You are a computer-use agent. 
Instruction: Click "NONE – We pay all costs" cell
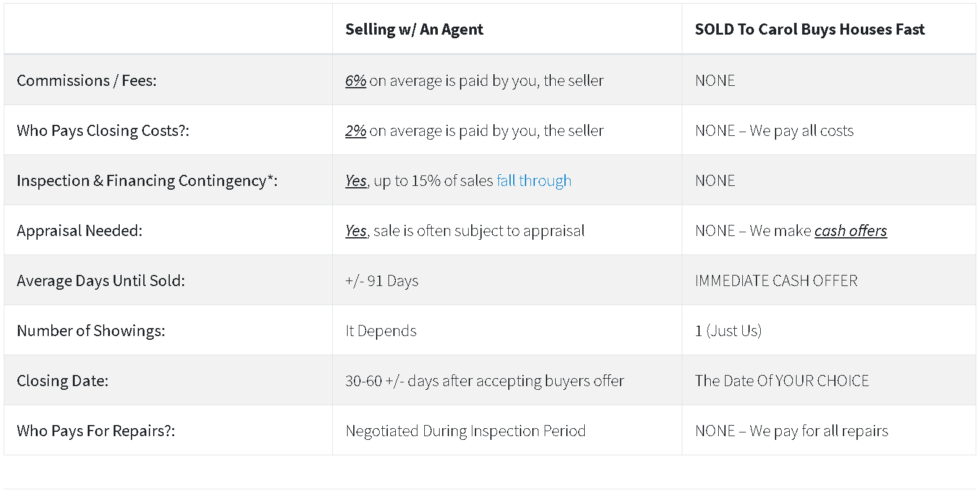774,130
